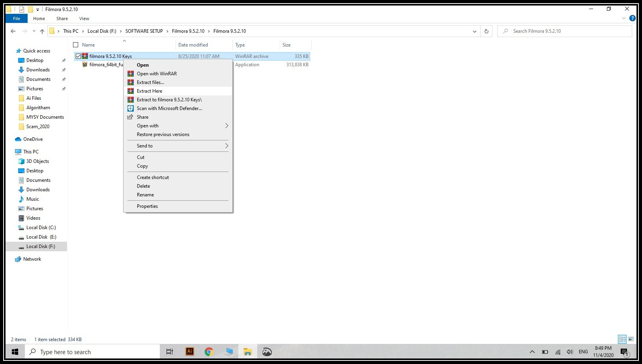Switch to Details view layout

623,339
